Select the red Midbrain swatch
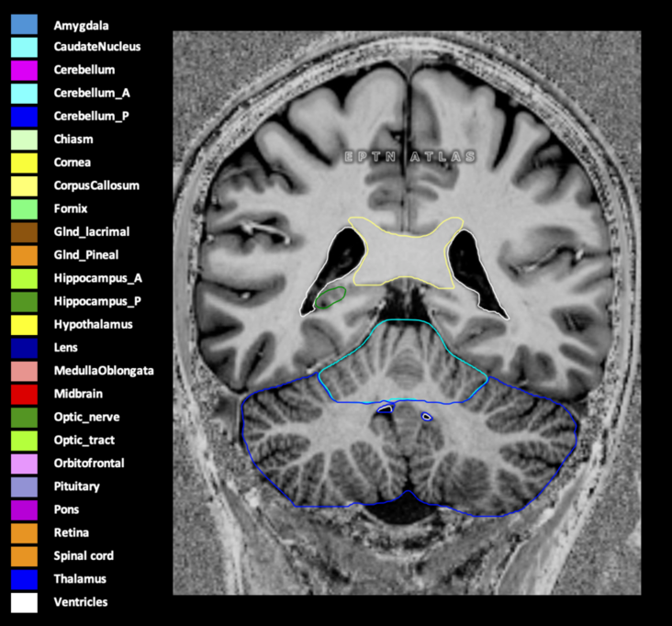The width and height of the screenshot is (672, 626). point(24,395)
